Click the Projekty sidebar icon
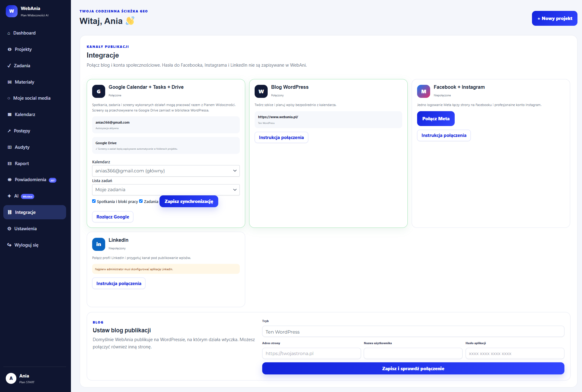Viewport: 582px width, 392px height. [x=9, y=49]
